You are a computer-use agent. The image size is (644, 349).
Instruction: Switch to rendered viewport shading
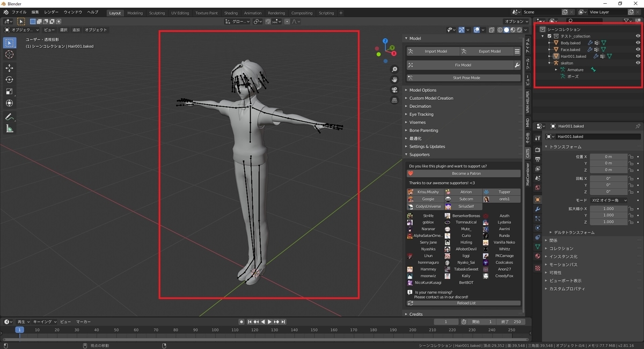[519, 30]
